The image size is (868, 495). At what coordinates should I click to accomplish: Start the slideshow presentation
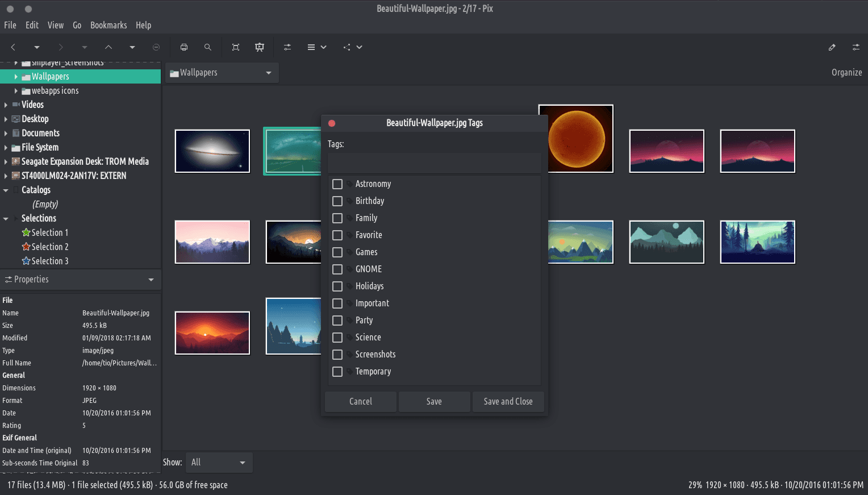point(260,47)
